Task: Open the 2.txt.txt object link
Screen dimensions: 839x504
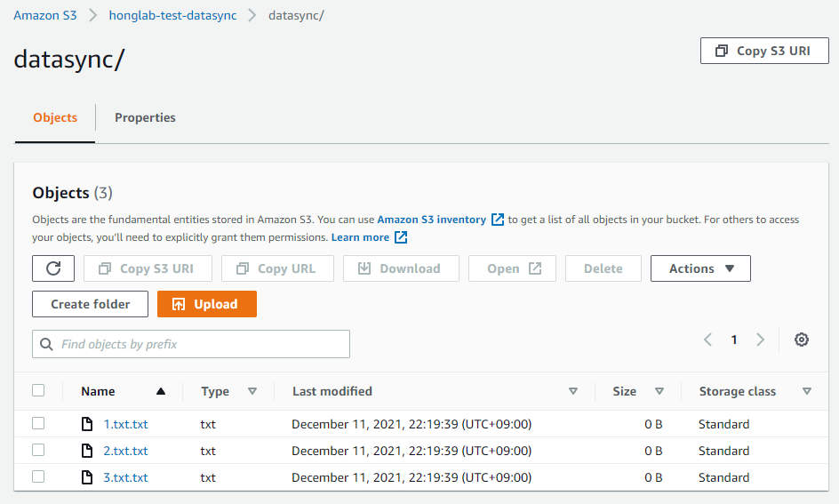Action: [125, 451]
